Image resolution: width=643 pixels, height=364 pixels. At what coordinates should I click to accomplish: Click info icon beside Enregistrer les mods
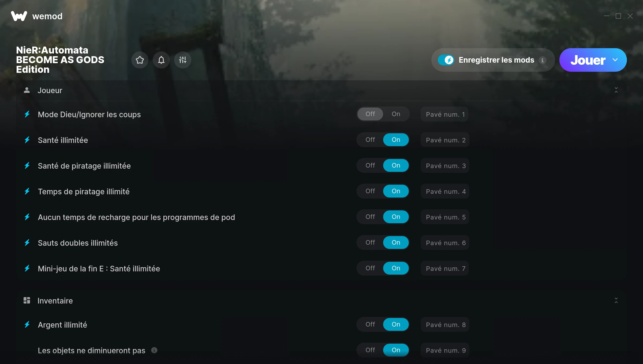543,60
